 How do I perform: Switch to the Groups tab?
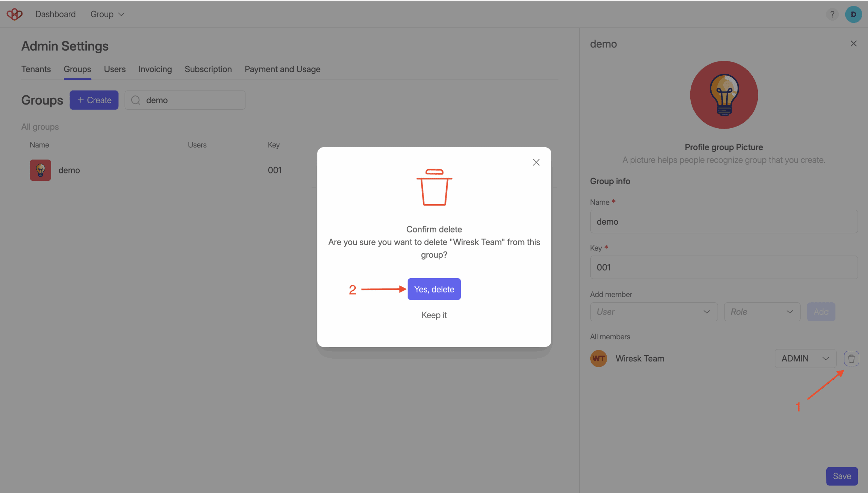click(x=77, y=69)
